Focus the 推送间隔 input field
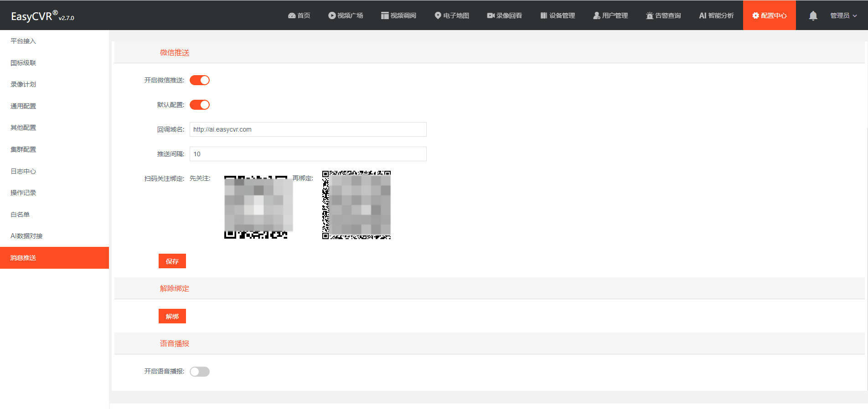The width and height of the screenshot is (868, 409). pyautogui.click(x=308, y=154)
